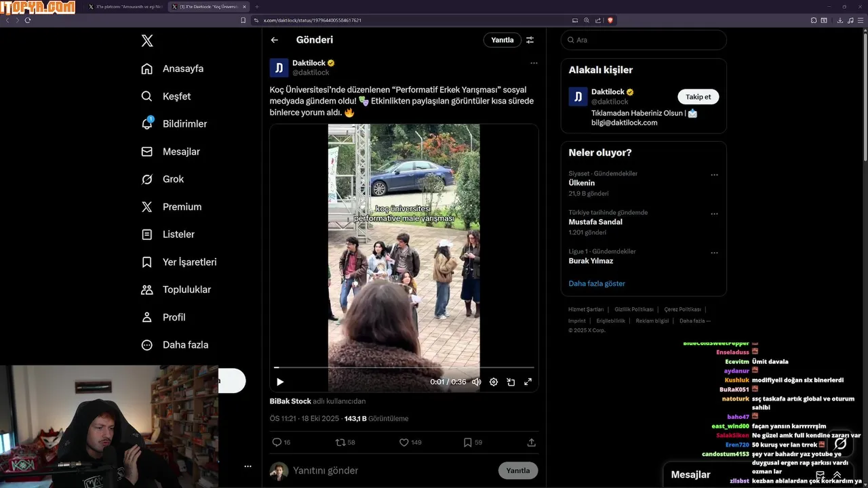Viewport: 868px width, 488px height.
Task: Open BiBak Stock source link
Action: click(290, 401)
